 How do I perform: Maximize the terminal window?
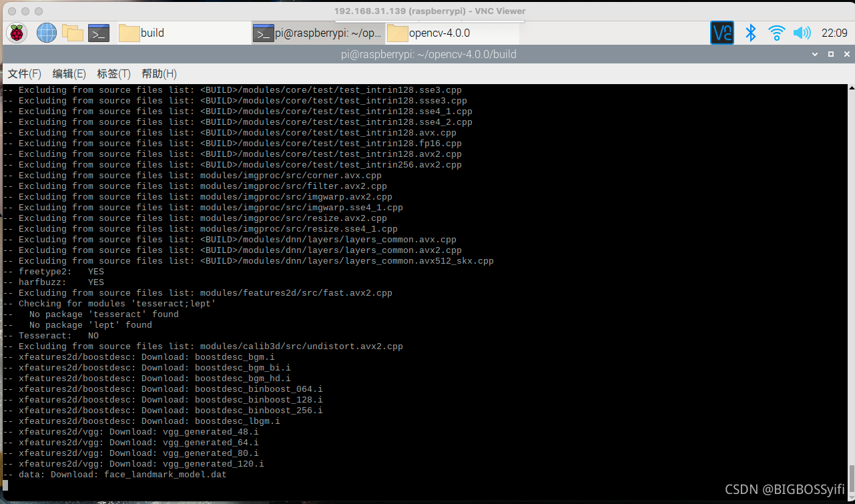coord(831,54)
